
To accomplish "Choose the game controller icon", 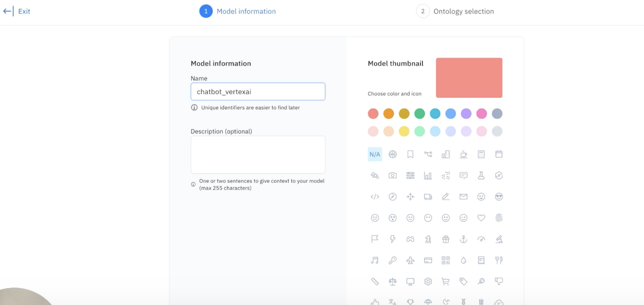I will 411,239.
